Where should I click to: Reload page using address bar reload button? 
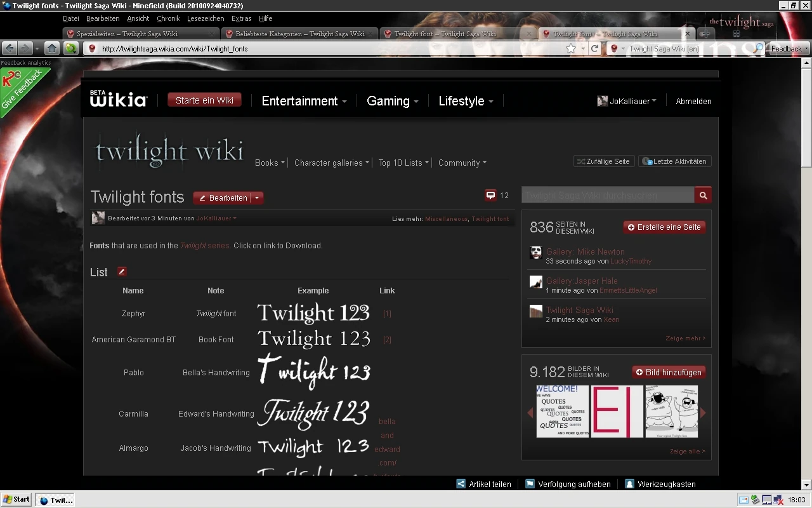(x=595, y=48)
